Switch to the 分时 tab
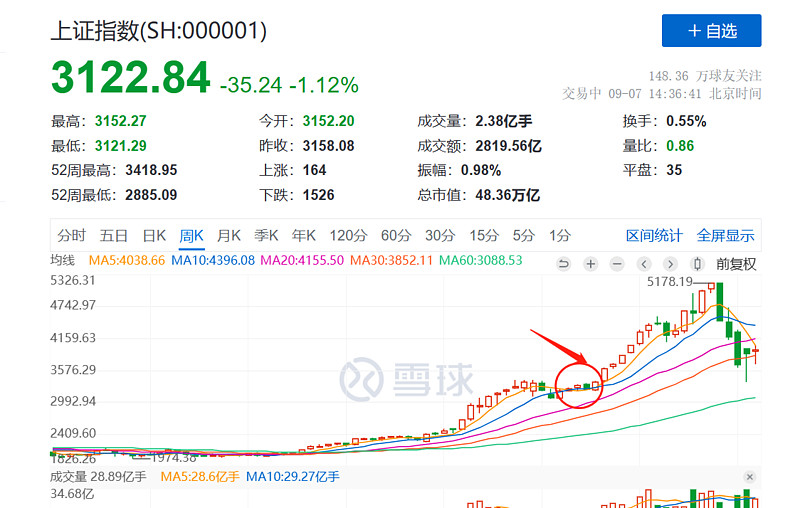This screenshot has width=800, height=508. pyautogui.click(x=71, y=236)
